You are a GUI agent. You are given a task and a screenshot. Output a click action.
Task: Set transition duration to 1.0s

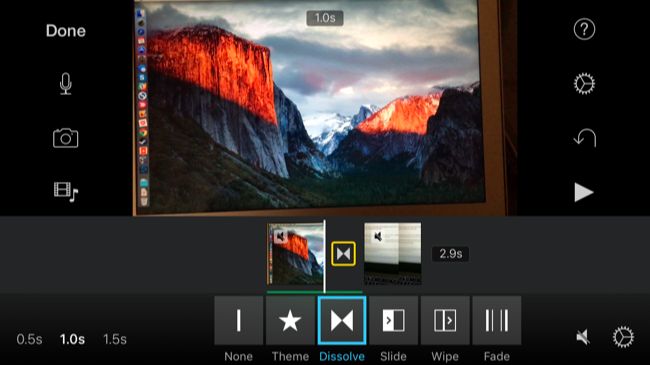point(73,339)
